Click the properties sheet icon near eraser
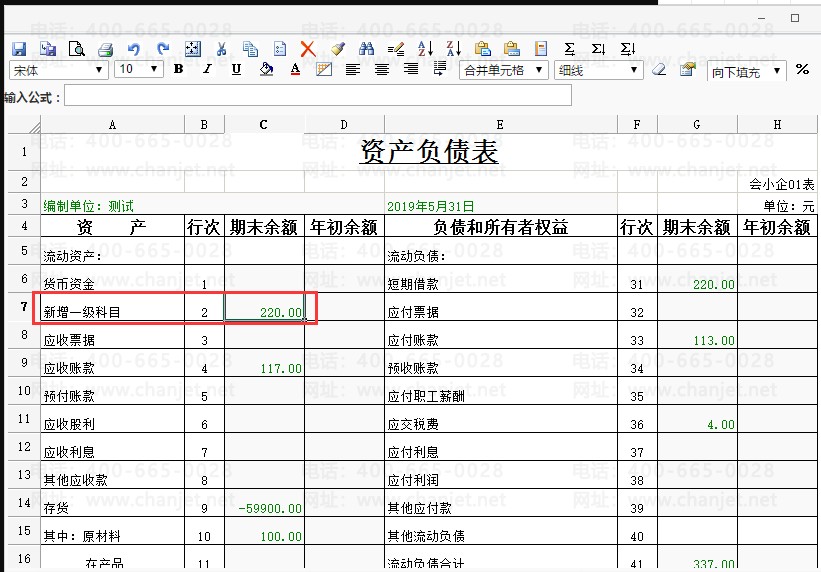 (x=687, y=69)
